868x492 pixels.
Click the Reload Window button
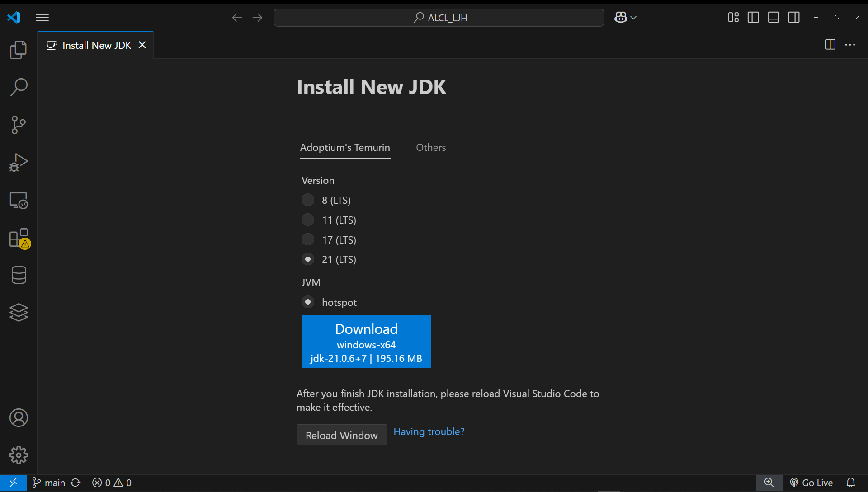point(341,435)
